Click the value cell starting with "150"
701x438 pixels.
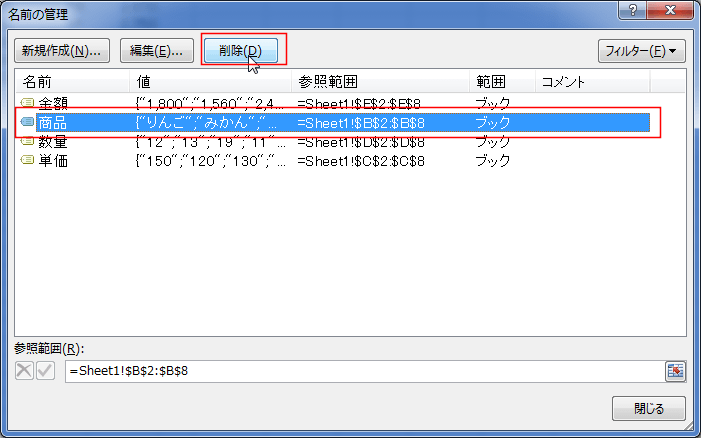210,161
